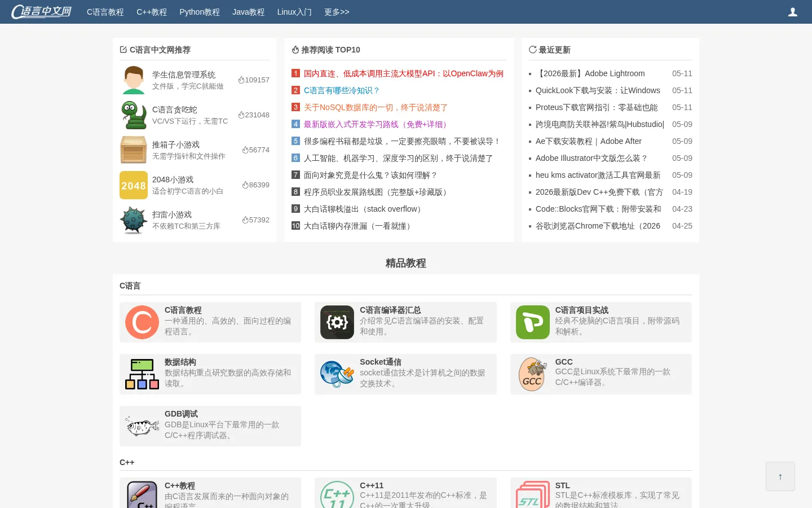Open the article 关于NoSQL数据库的一切
812x508 pixels.
click(376, 107)
